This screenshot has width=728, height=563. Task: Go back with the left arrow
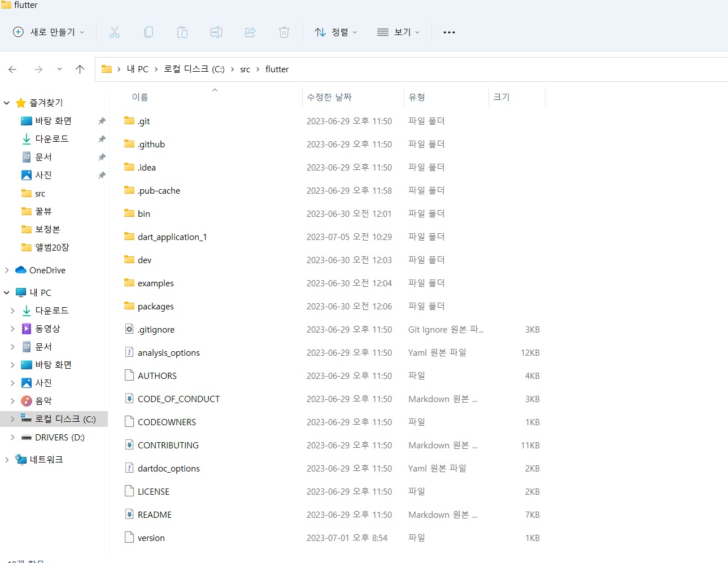coord(12,69)
